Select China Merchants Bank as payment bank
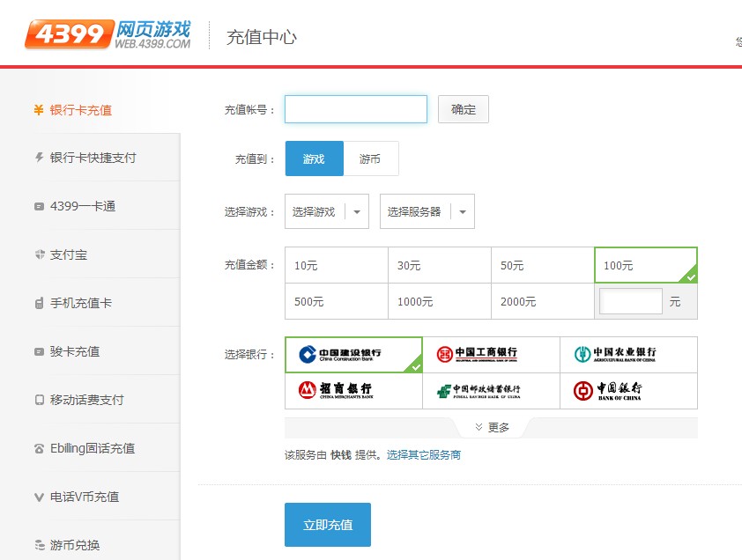This screenshot has width=742, height=560. [x=352, y=390]
